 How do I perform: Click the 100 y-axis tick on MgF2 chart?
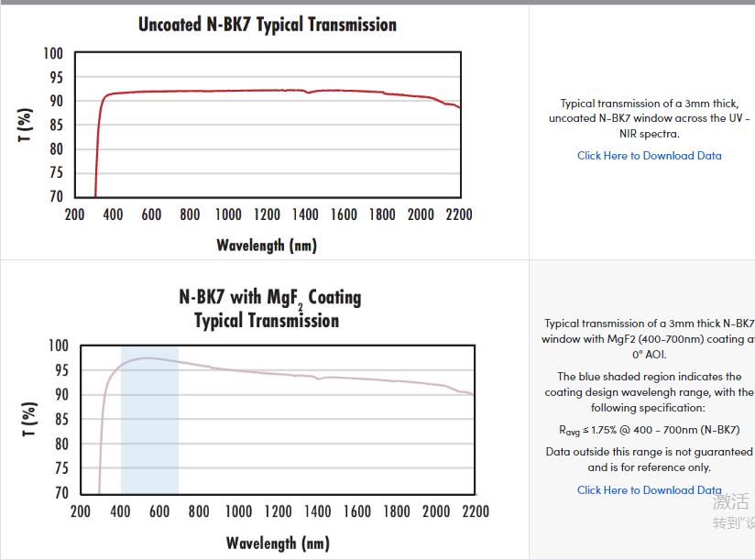(58, 346)
